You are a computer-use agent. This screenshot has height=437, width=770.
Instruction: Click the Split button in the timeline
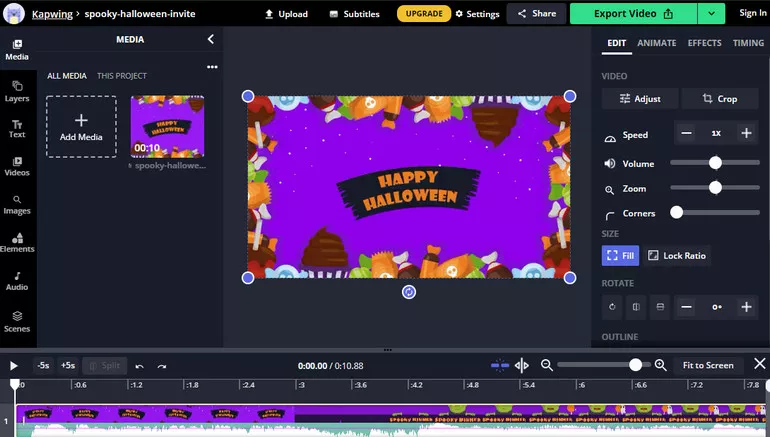(x=105, y=366)
